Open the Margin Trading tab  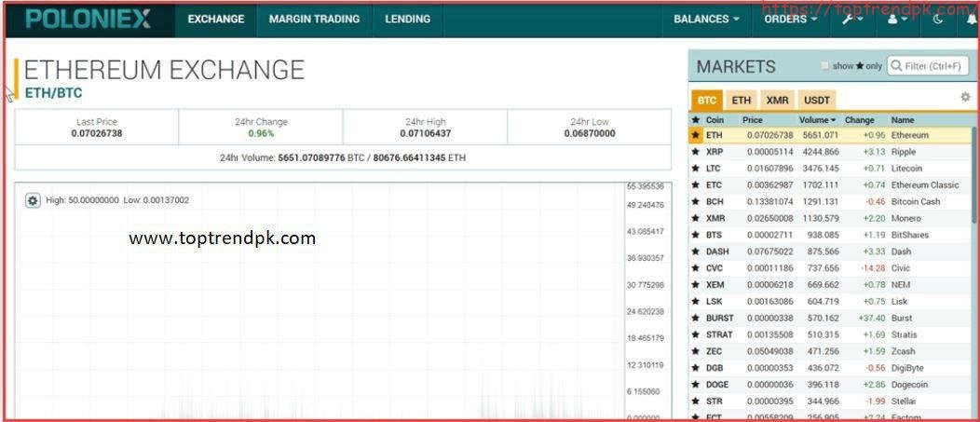click(x=314, y=19)
